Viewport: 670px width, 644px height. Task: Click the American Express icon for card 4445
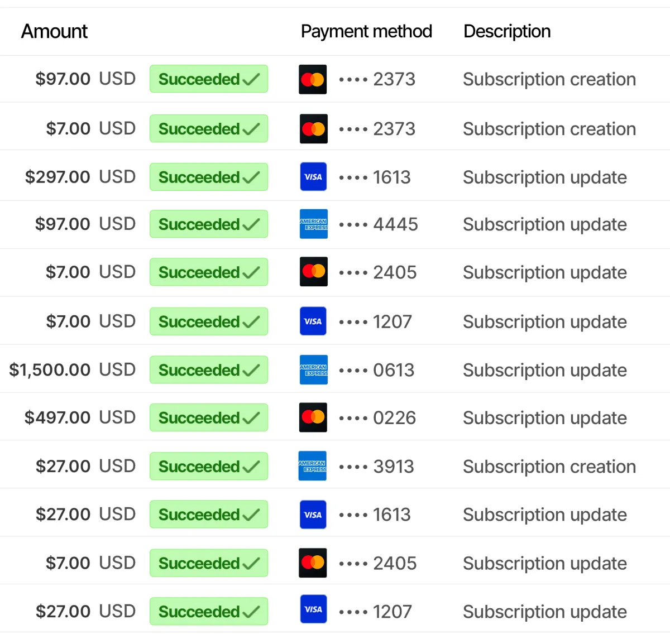pos(313,224)
